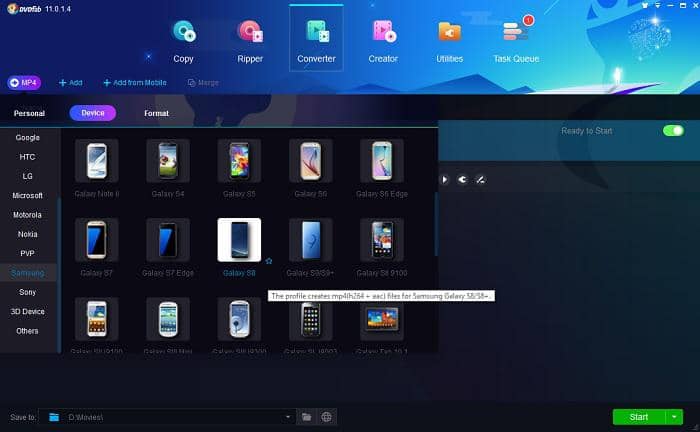700x432 pixels.
Task: Click the t-shirt skin icon in title bar
Action: coord(645,5)
